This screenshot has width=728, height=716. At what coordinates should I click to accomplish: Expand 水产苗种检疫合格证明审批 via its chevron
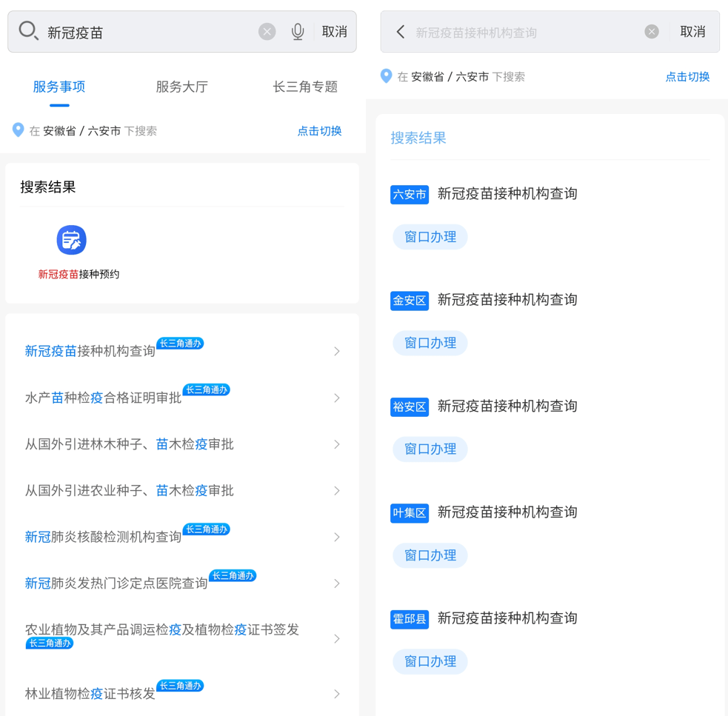coord(337,398)
